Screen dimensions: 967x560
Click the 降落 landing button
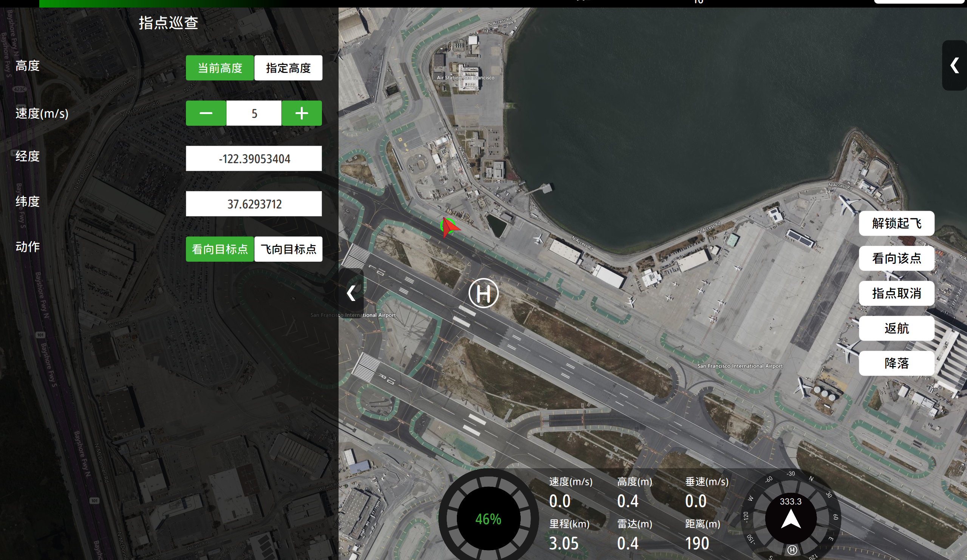click(896, 363)
